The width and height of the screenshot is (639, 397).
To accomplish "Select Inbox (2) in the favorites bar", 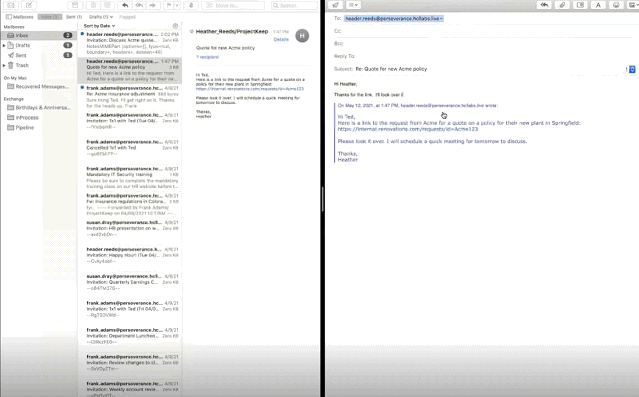I will tap(50, 17).
